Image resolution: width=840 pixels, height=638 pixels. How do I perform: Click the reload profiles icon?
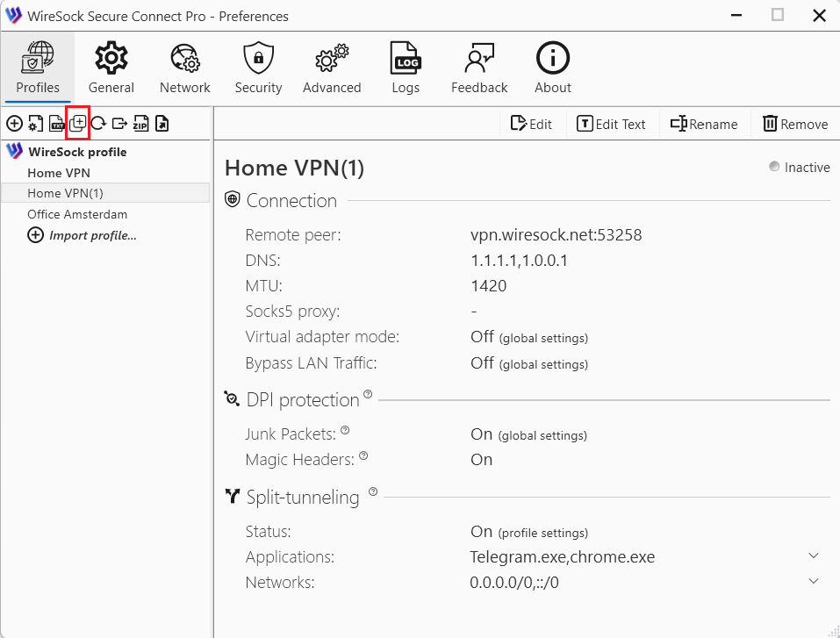98,123
